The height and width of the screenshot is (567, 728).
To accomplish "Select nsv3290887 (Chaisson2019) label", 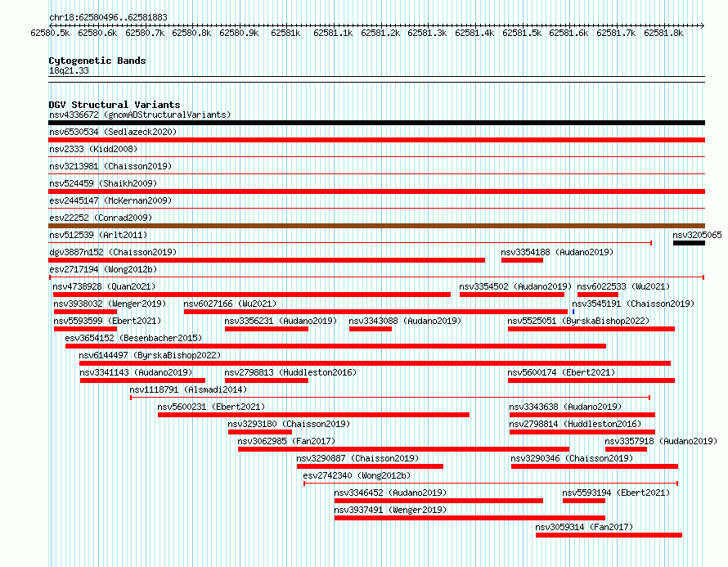I will tap(358, 458).
